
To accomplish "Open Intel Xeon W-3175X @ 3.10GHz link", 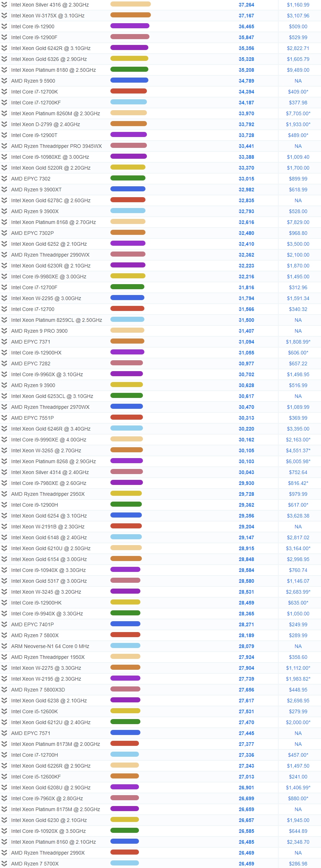I will (x=48, y=16).
